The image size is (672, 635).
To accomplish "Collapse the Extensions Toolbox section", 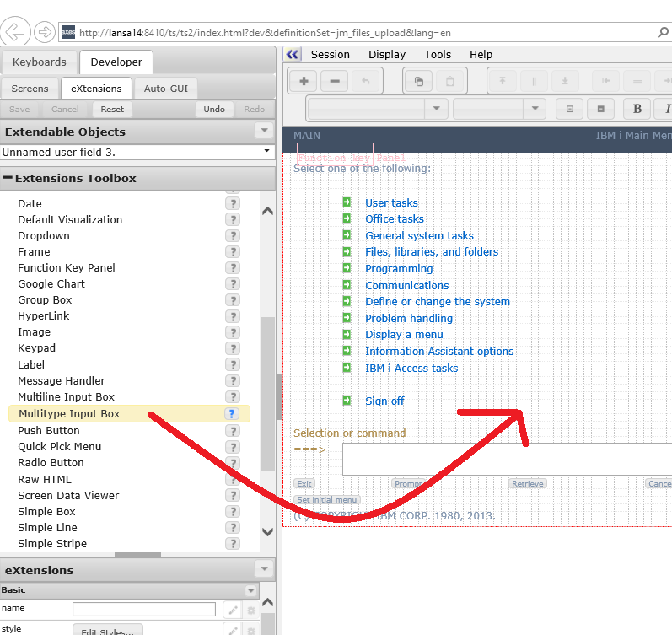I will click(x=8, y=178).
